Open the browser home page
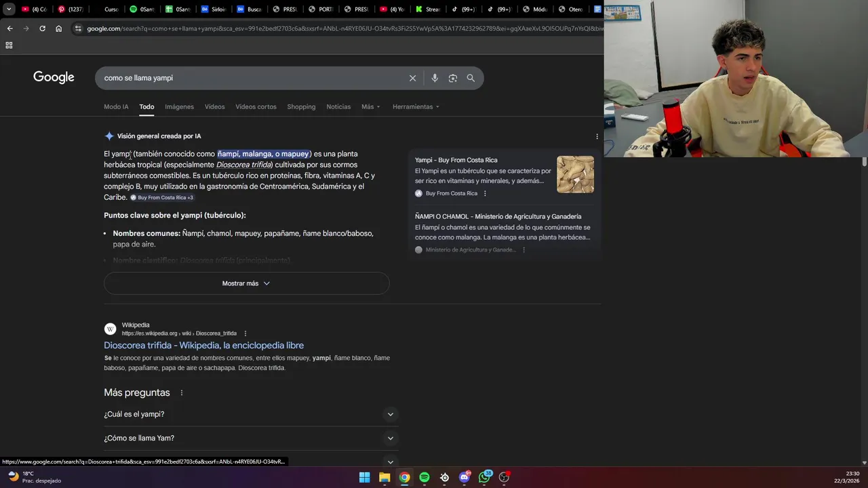Image resolution: width=868 pixels, height=488 pixels. tap(59, 28)
